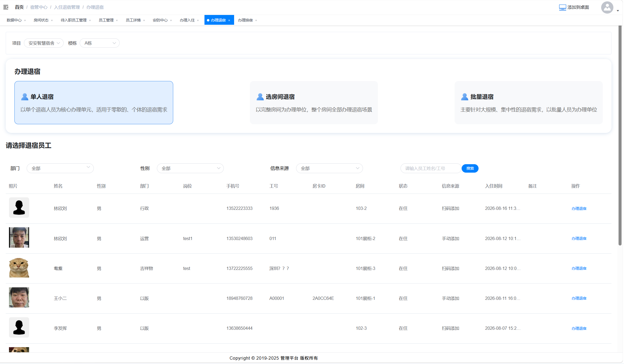Close the 房间状态 tab

click(x=52, y=20)
